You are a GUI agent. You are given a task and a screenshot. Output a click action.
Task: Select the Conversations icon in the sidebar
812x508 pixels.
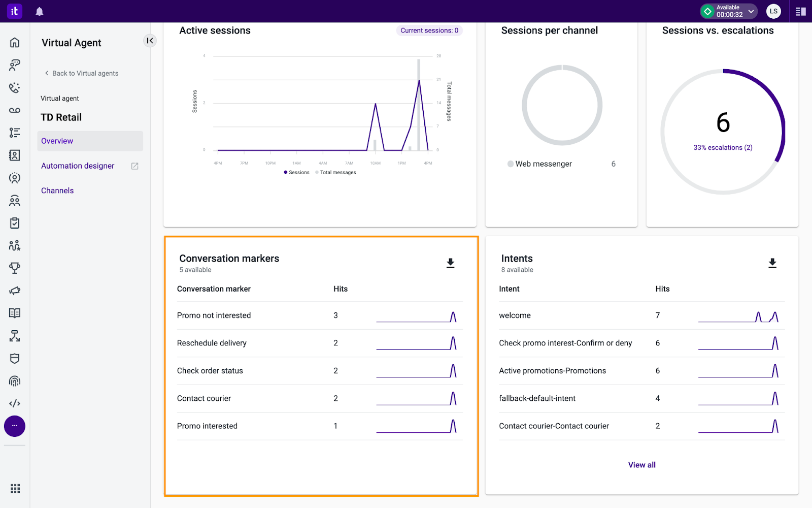[x=15, y=65]
